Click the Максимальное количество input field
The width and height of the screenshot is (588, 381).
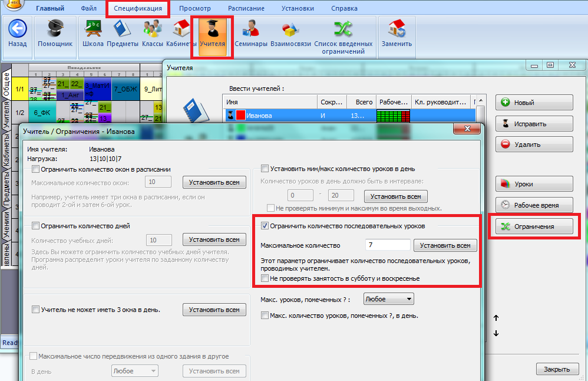pyautogui.click(x=387, y=245)
